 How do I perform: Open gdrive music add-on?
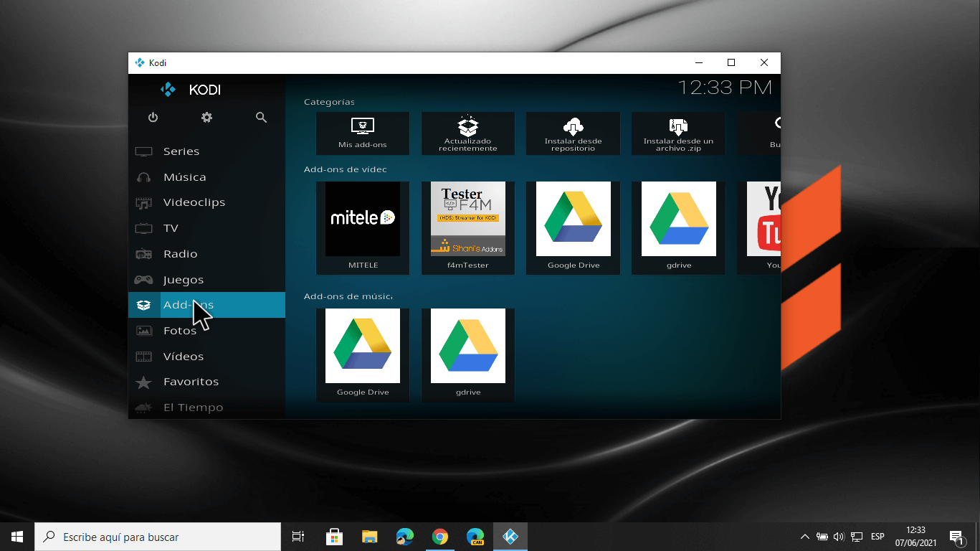468,355
